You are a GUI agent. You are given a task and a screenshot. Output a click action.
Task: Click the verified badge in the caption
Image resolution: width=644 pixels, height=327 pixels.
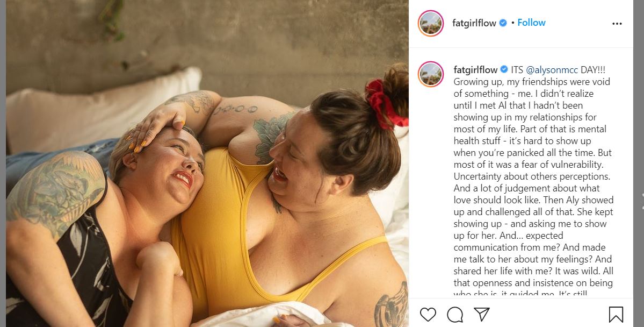(x=504, y=69)
